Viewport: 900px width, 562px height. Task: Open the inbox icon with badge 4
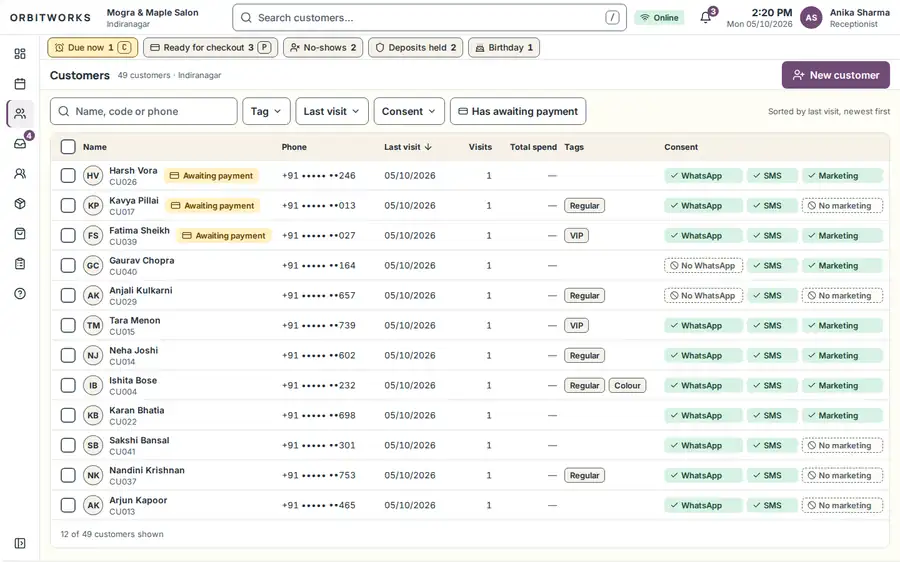tap(20, 144)
